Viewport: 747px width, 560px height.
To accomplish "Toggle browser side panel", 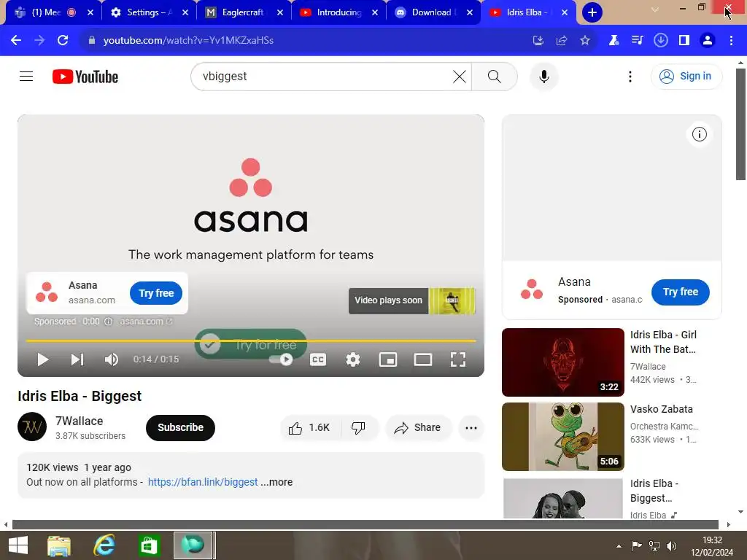I will coord(684,41).
